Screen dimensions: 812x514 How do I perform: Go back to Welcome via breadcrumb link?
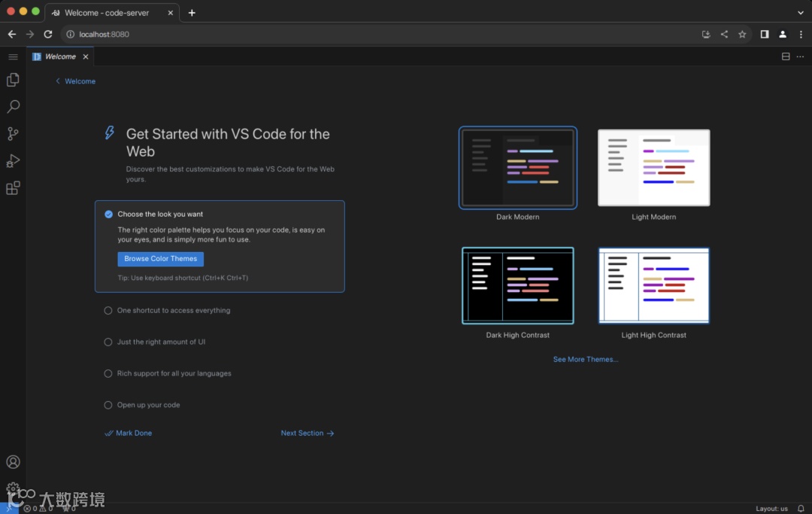(x=76, y=81)
